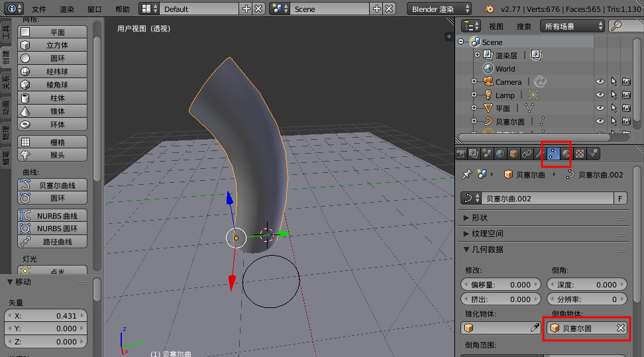
Task: Open the 文件 menu
Action: pos(39,9)
